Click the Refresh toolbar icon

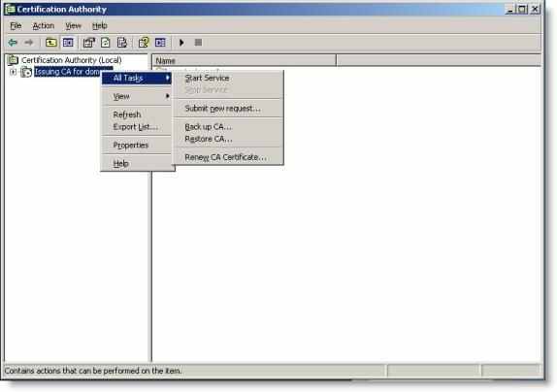(x=106, y=43)
